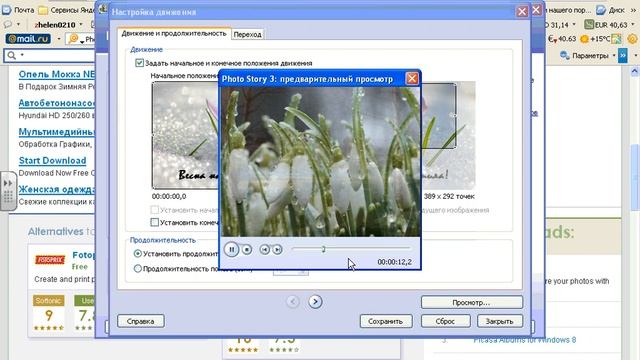640x360 pixels.
Task: Click the map icon next to the weather
Action: pos(616,39)
